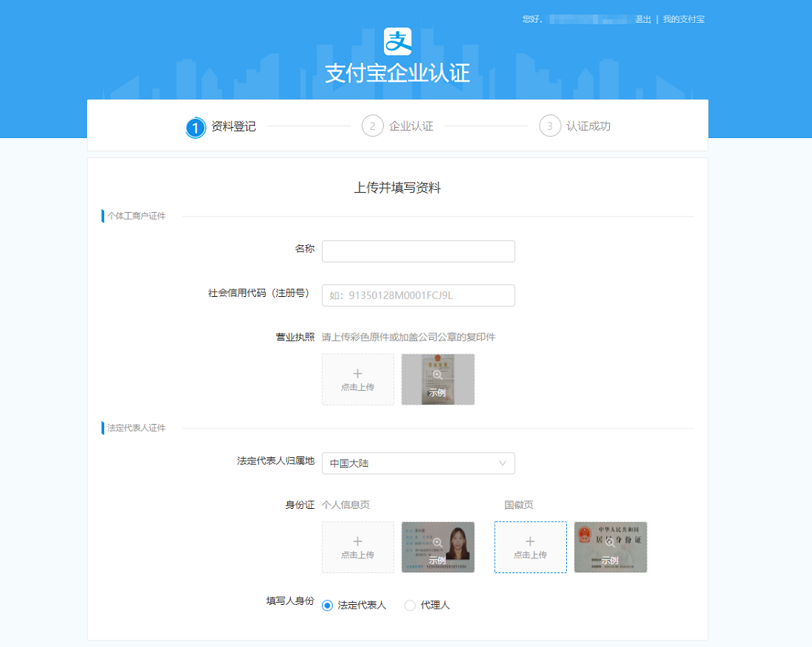812x647 pixels.
Task: Open the 我的支付宝 link
Action: click(684, 19)
